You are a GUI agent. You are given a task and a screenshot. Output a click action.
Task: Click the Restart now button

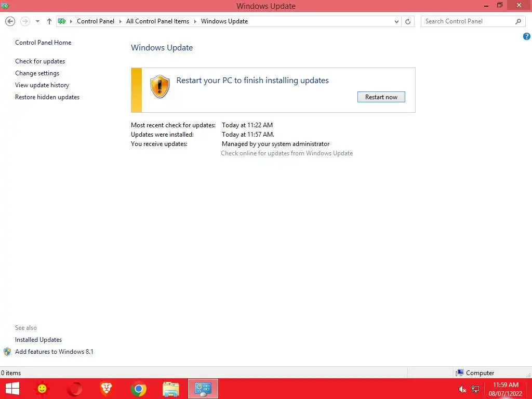click(381, 97)
